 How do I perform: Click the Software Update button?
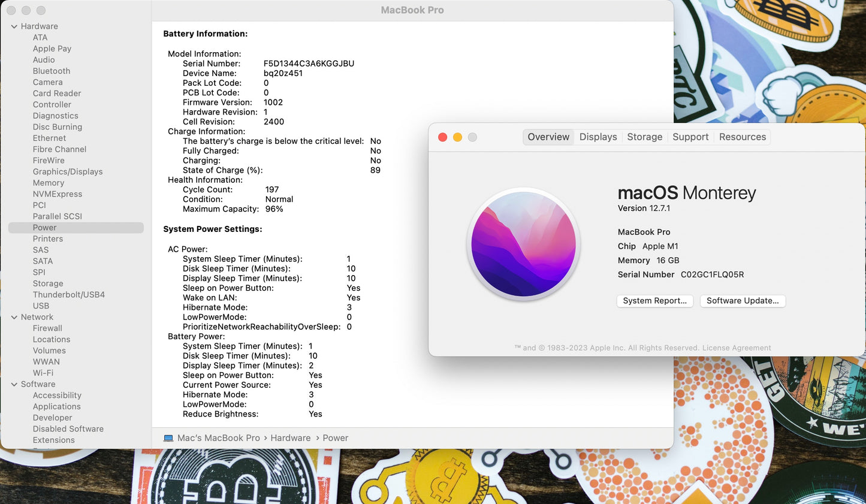[743, 301]
